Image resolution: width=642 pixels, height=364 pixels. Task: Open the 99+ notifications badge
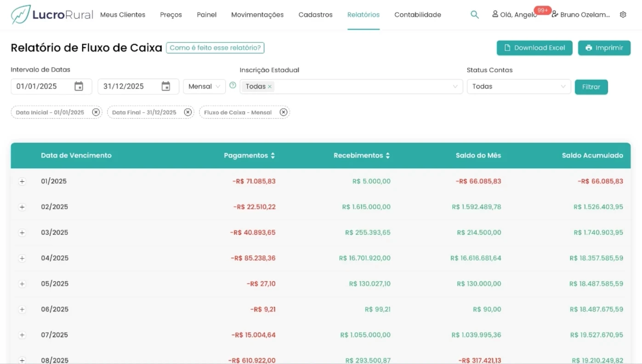543,10
